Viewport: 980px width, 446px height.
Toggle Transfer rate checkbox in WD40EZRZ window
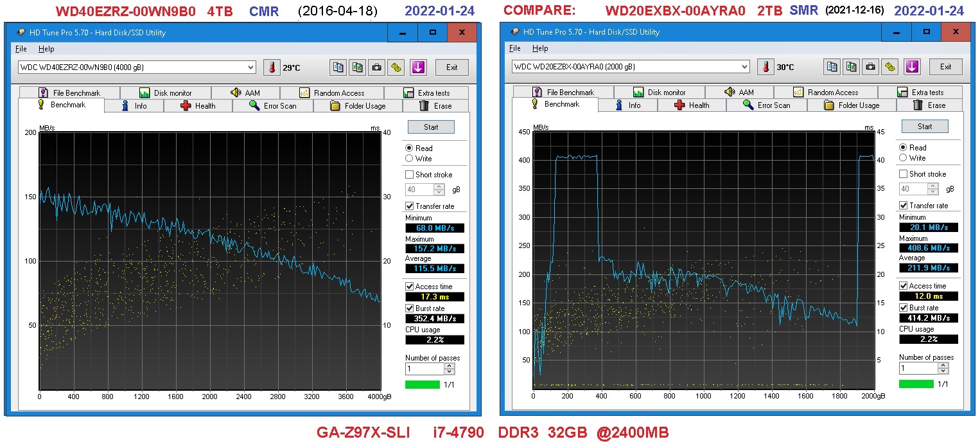point(409,206)
